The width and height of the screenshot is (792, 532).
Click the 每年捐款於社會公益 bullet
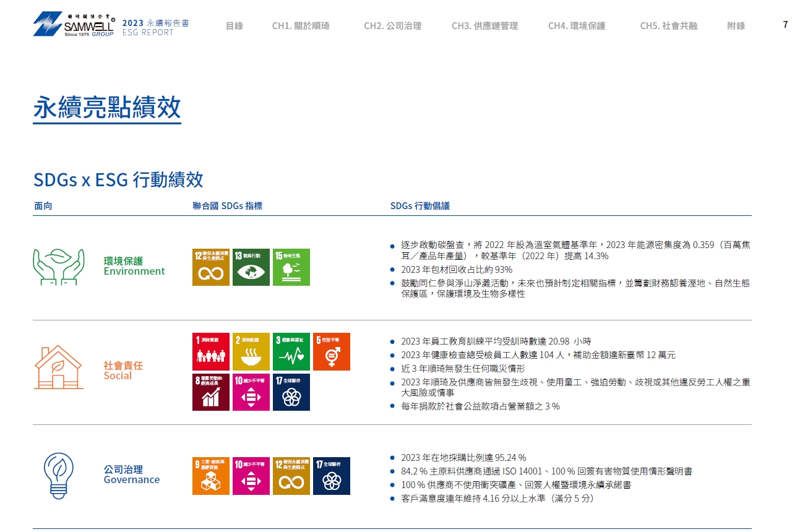point(480,406)
